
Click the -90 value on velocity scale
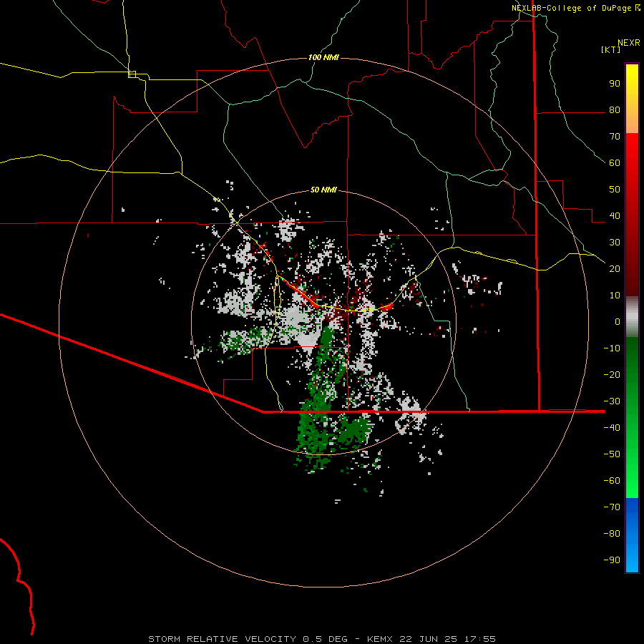click(x=612, y=560)
